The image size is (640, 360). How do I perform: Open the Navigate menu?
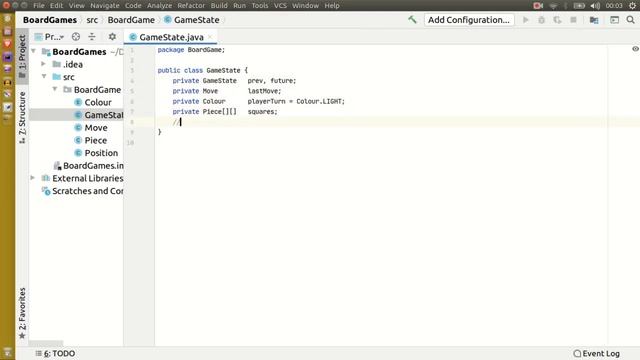[105, 6]
